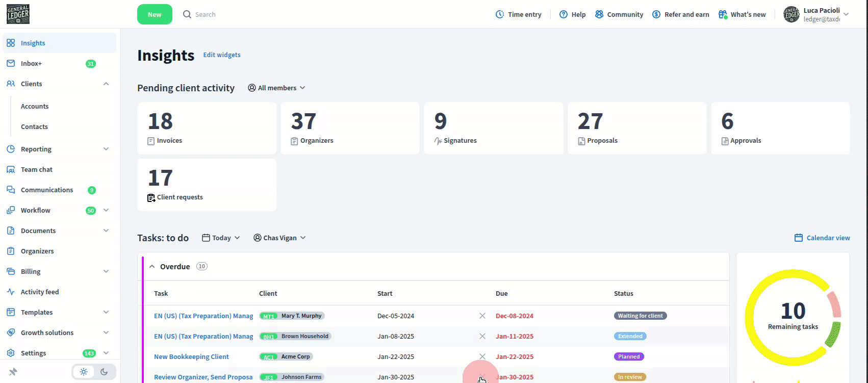Click the Edit widgets link
Screen dimensions: 868x383
point(222,55)
